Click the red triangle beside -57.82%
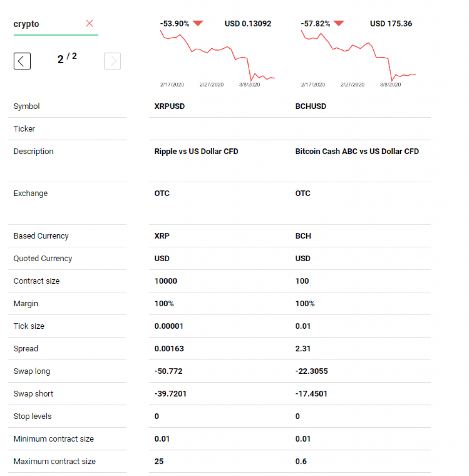This screenshot has width=469, height=476. (339, 23)
